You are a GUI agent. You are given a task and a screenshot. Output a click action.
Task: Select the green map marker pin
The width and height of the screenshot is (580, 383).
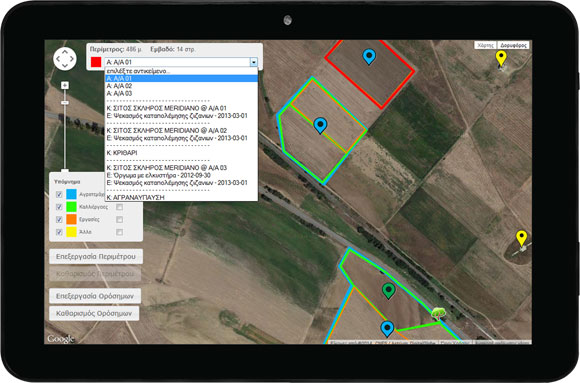coord(388,291)
